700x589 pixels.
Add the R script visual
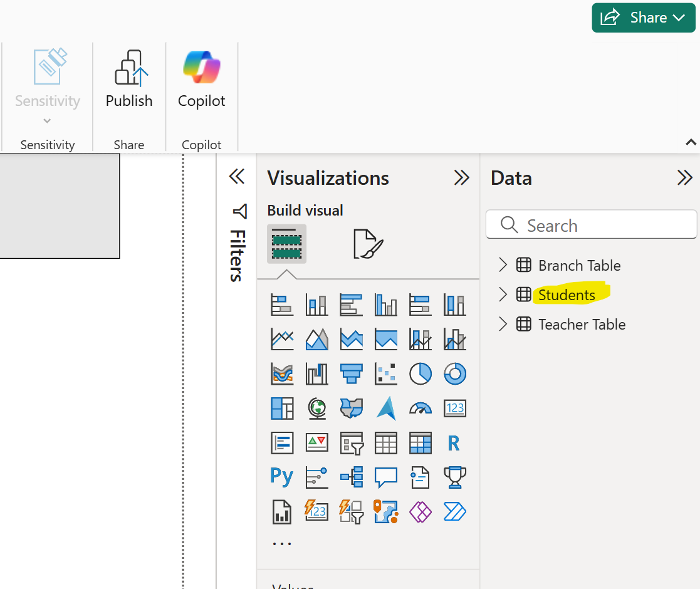(455, 442)
